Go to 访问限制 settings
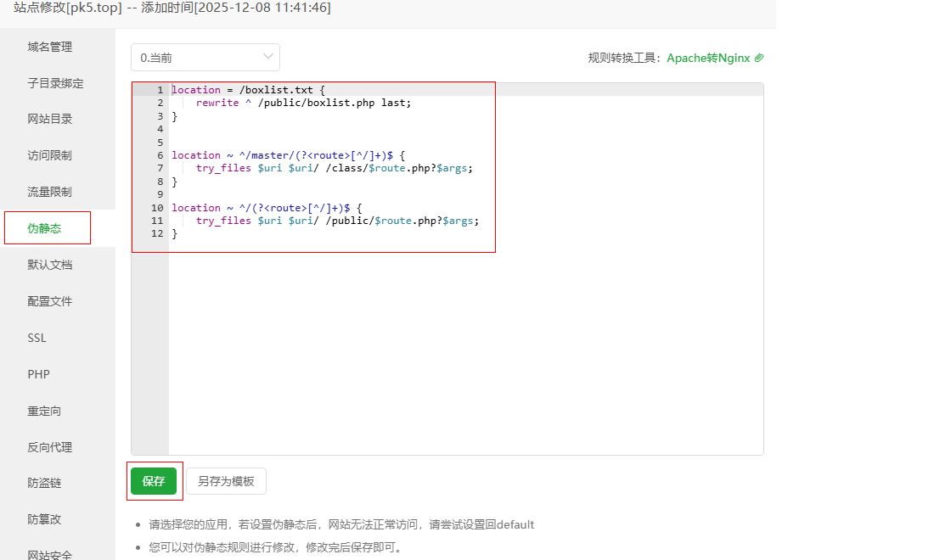The image size is (934, 560). [50, 156]
